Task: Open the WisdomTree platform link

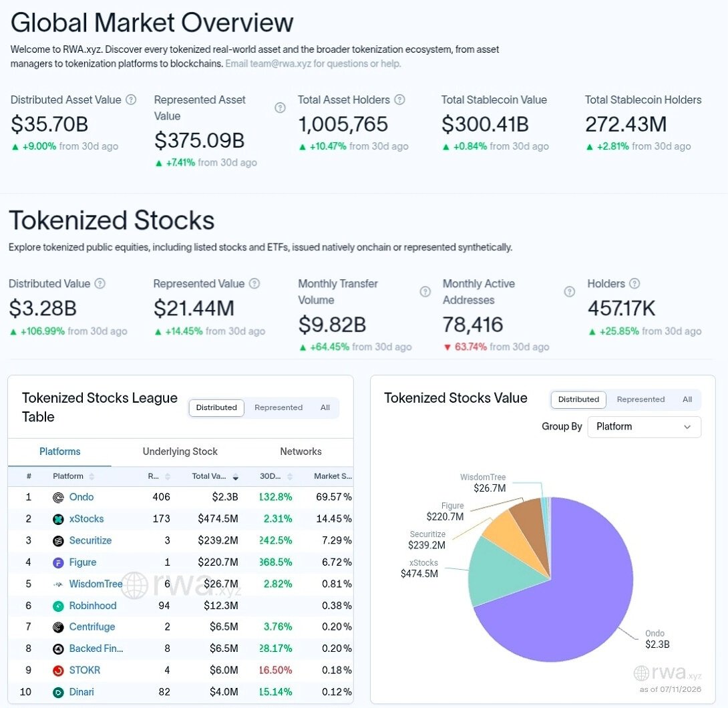Action: 96,584
